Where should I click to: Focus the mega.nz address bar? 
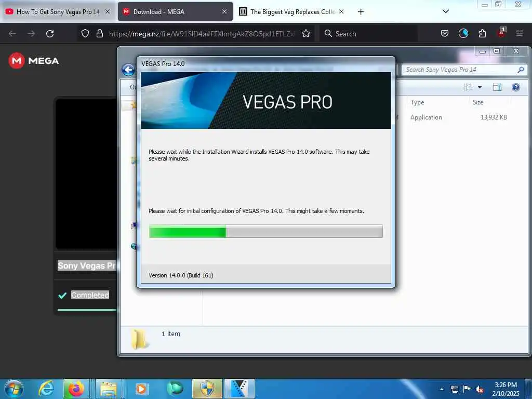202,34
